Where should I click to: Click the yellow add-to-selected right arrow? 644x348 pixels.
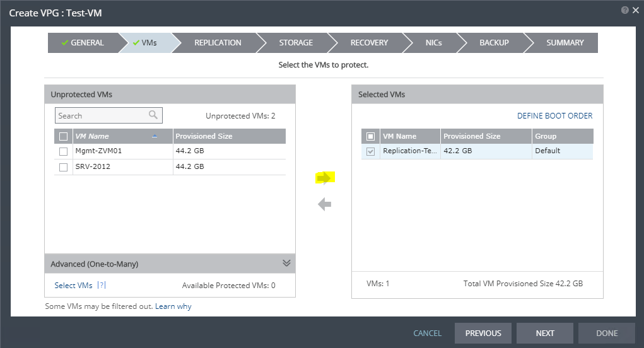tap(324, 178)
